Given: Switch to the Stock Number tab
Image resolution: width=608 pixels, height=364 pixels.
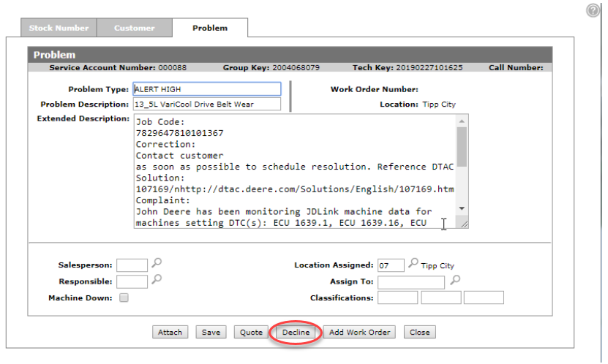Looking at the screenshot, I should click(59, 28).
